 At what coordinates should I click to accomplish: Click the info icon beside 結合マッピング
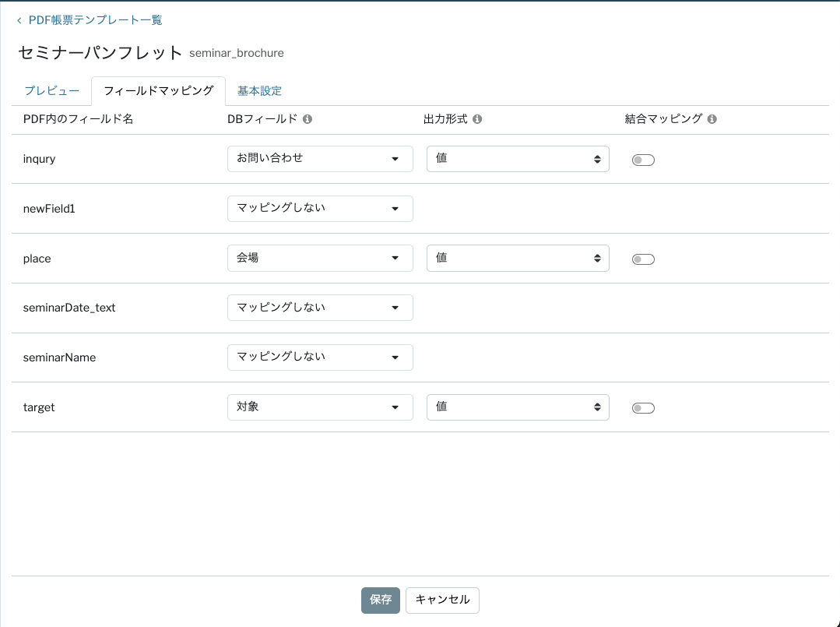712,119
